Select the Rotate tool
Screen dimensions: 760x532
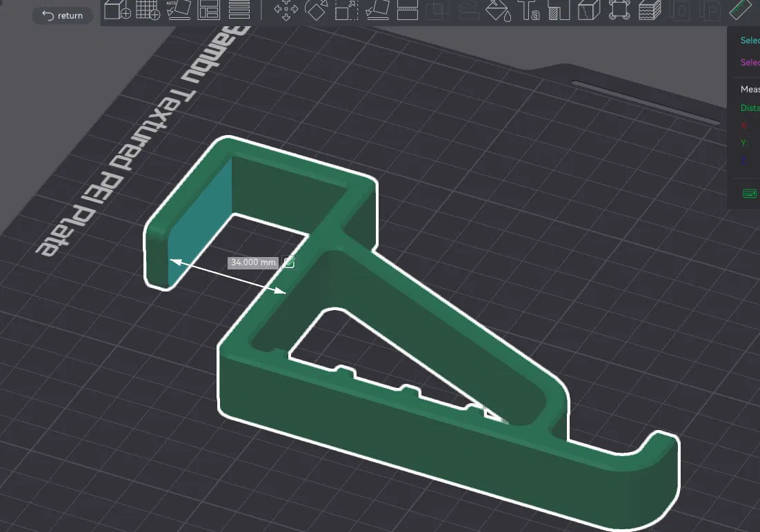(x=316, y=10)
